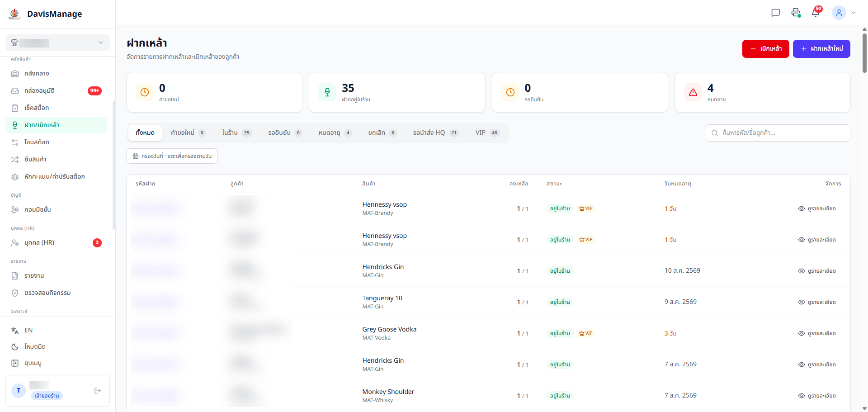The height and width of the screenshot is (412, 868).
Task: Select the รอยืนยัน tab
Action: (x=285, y=133)
